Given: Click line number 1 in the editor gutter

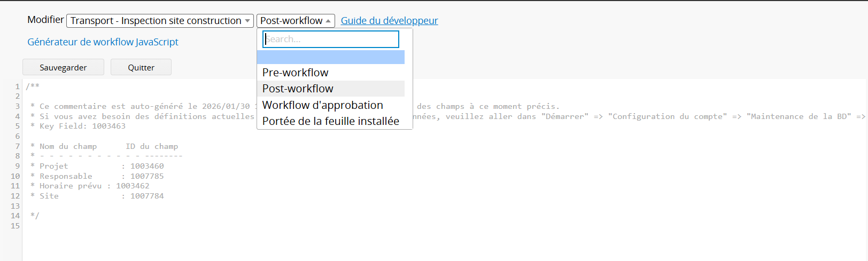Looking at the screenshot, I should click(x=17, y=86).
